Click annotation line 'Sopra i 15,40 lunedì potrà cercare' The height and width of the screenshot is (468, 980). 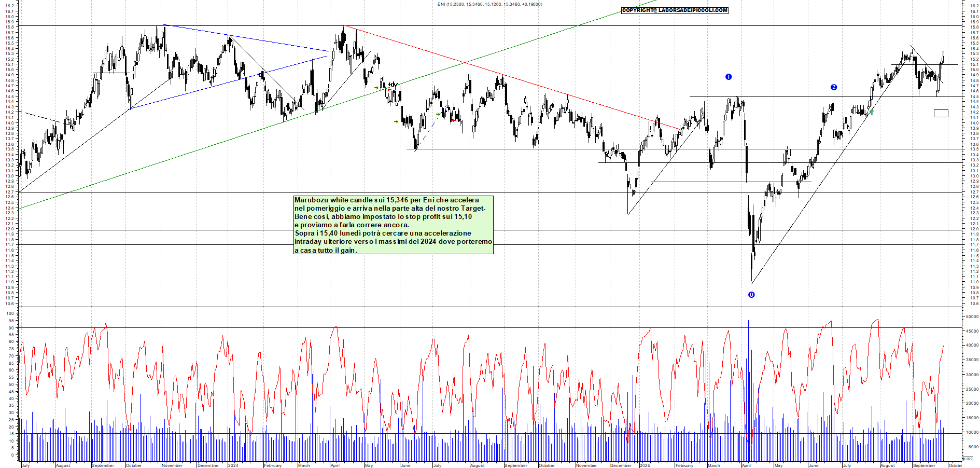(x=383, y=233)
